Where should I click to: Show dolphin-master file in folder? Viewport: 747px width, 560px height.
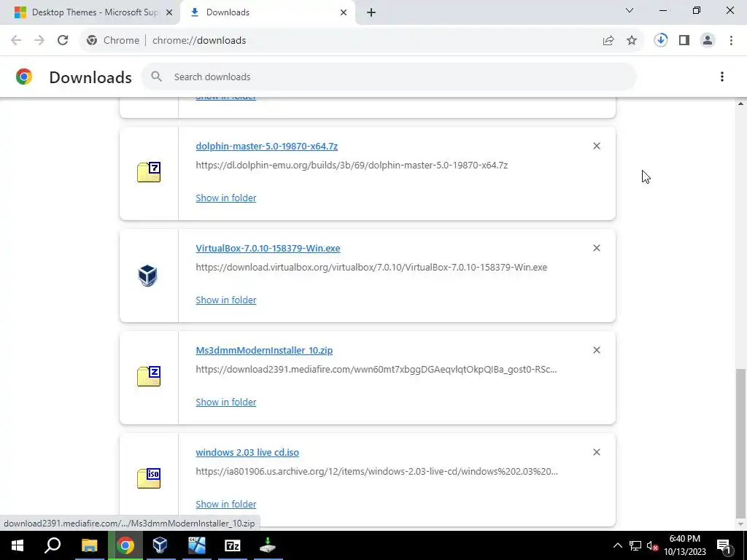[x=226, y=198]
